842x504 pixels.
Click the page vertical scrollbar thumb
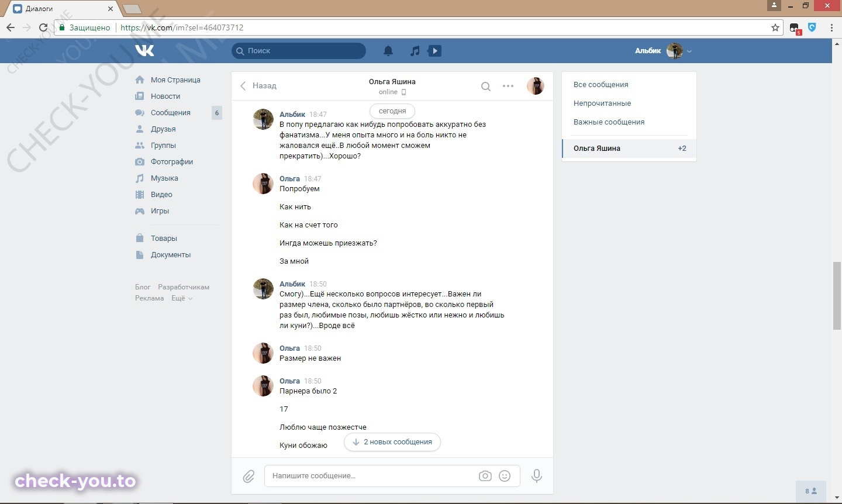click(837, 296)
